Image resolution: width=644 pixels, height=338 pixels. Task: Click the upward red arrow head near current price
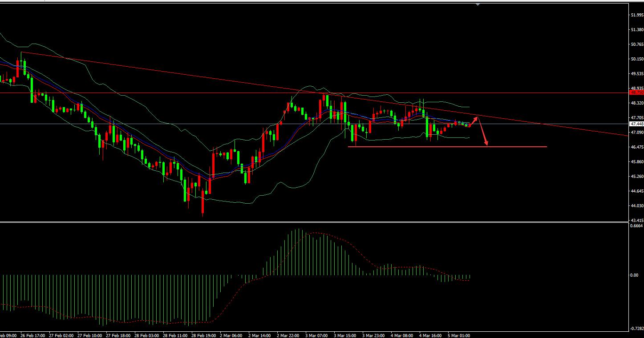click(x=477, y=118)
